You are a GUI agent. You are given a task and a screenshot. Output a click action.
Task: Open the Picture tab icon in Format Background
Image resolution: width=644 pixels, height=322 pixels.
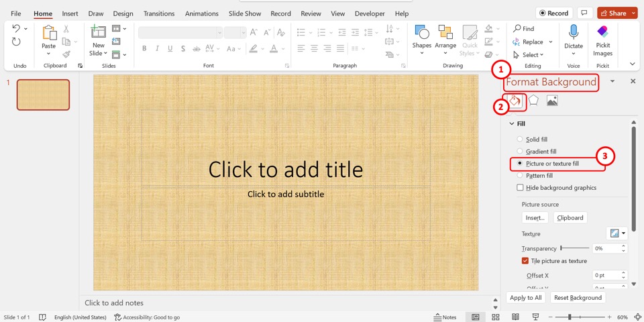[x=552, y=101]
